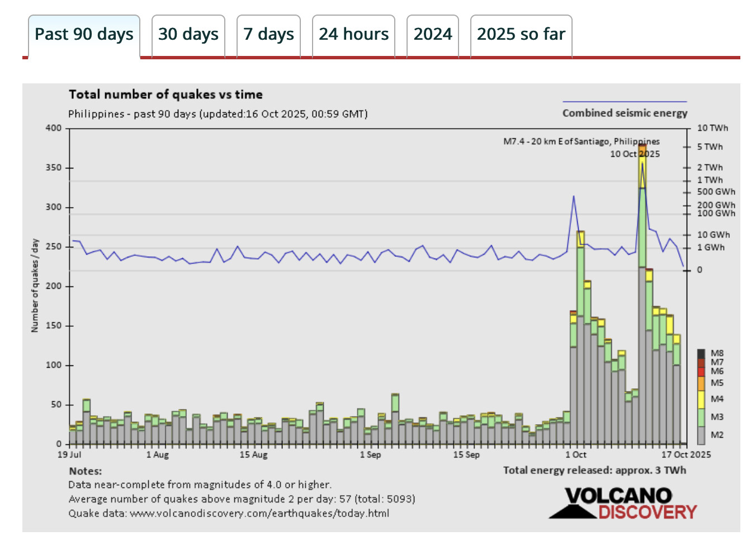Click the M7 brown legend swatch
756x545 pixels.
point(701,362)
